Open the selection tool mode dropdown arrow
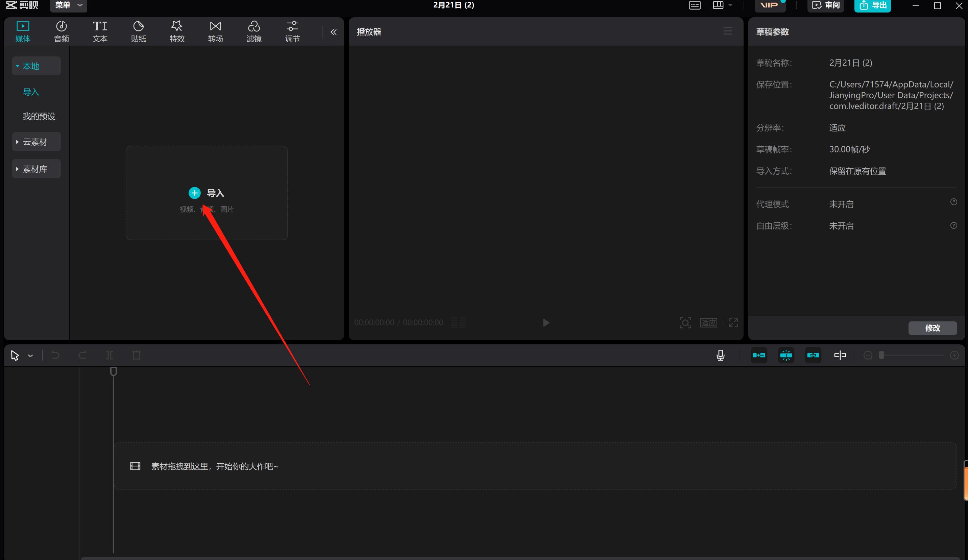 tap(30, 356)
